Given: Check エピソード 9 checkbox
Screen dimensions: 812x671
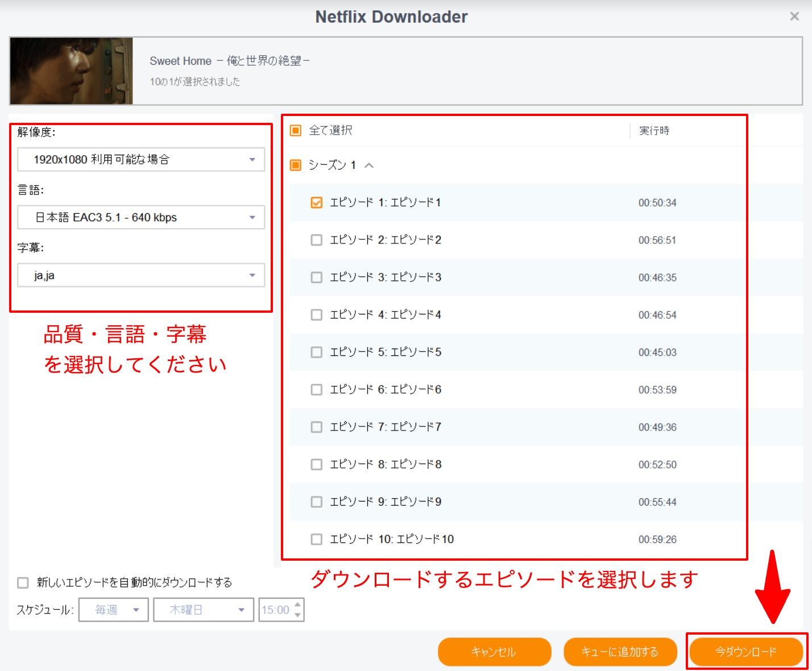Looking at the screenshot, I should point(317,502).
